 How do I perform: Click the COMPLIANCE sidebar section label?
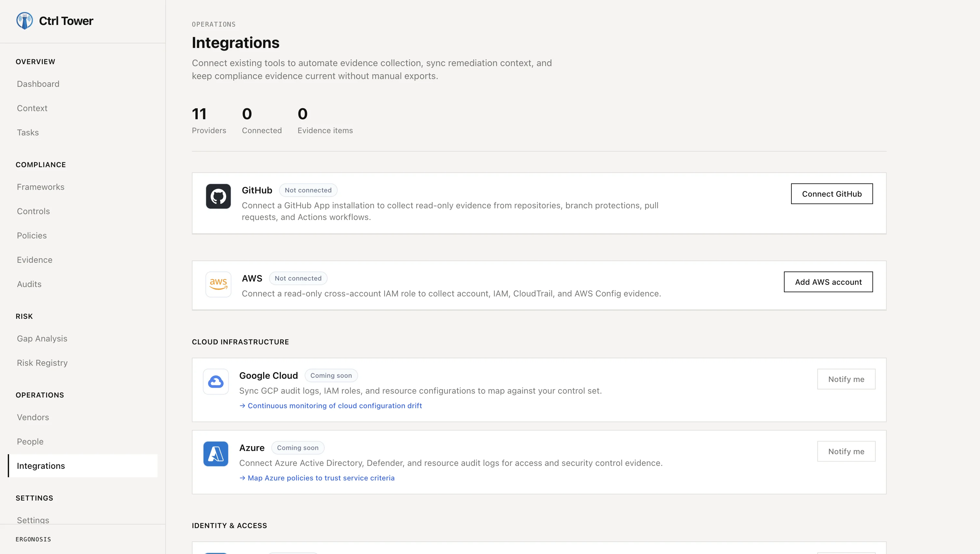[41, 165]
